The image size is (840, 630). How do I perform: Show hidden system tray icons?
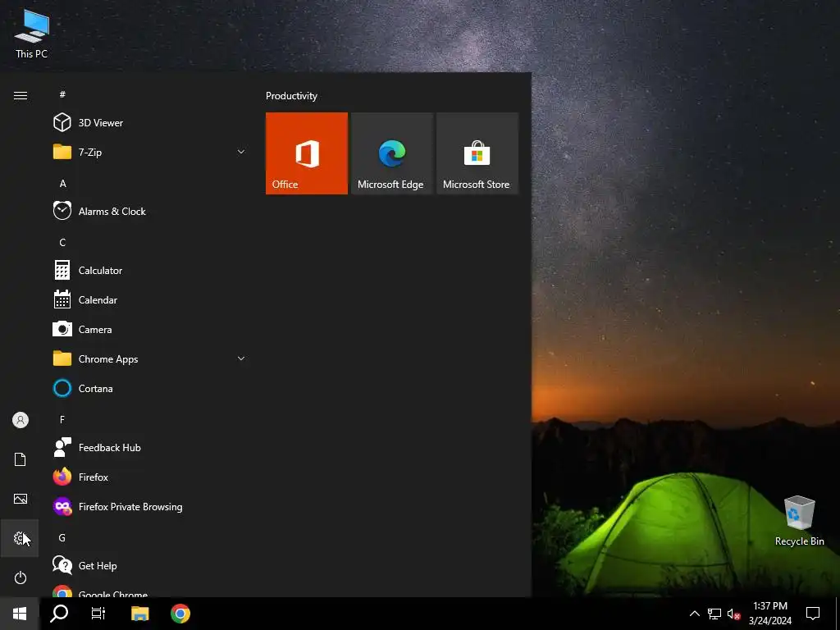click(694, 614)
